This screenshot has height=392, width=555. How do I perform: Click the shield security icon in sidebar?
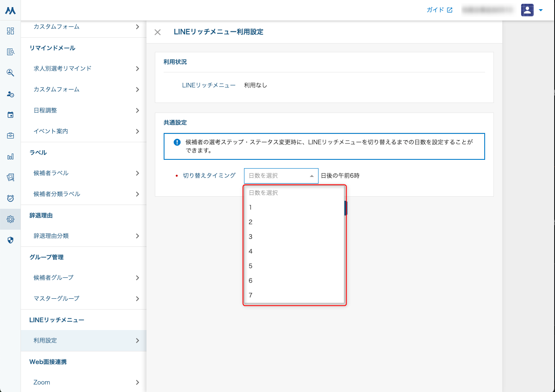10,240
